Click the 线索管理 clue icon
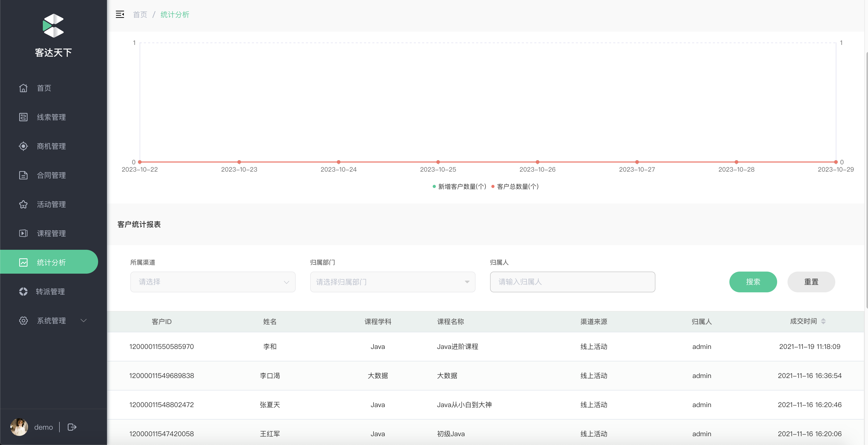 click(23, 117)
